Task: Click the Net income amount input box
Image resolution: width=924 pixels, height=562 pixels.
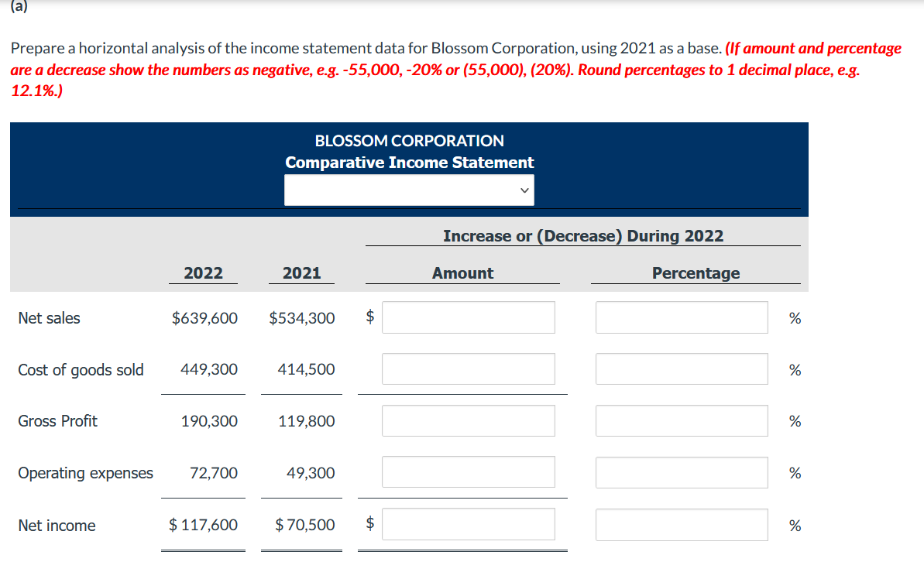Action: (x=468, y=523)
